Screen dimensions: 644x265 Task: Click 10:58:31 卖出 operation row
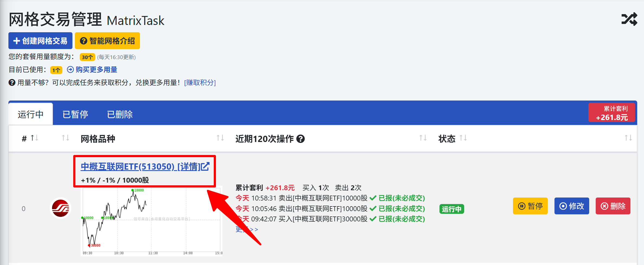[330, 198]
